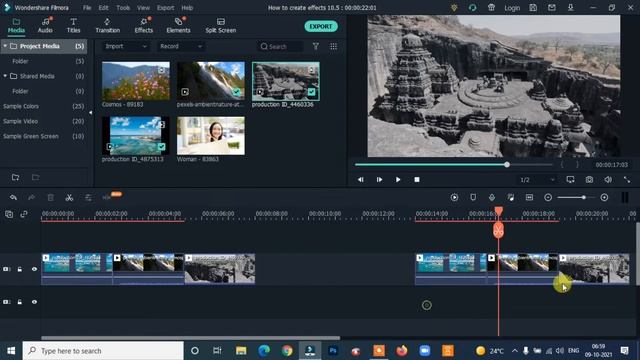The width and height of the screenshot is (640, 360).
Task: Toggle the lower track lock
Action: click(20, 302)
